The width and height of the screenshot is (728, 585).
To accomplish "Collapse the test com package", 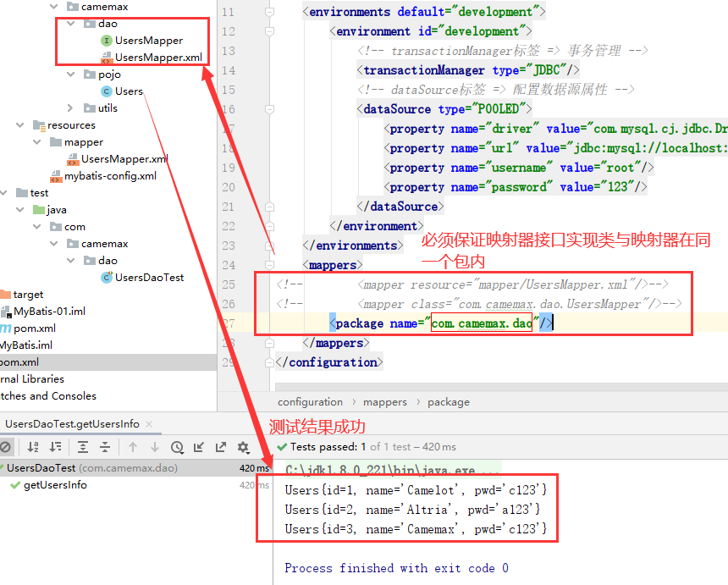I will (36, 227).
